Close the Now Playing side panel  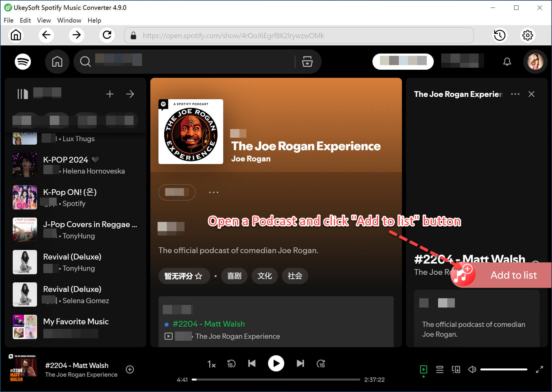point(531,94)
